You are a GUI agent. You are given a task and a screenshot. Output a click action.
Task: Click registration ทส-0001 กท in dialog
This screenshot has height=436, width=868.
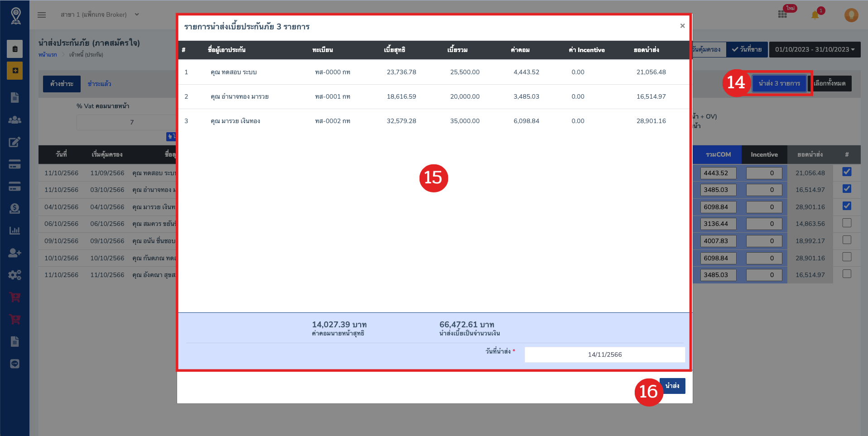point(333,96)
